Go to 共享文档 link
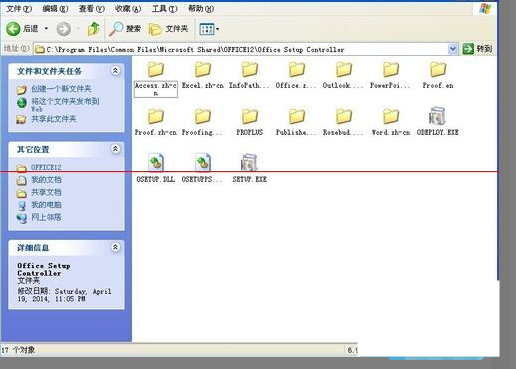The image size is (516, 369). [46, 192]
